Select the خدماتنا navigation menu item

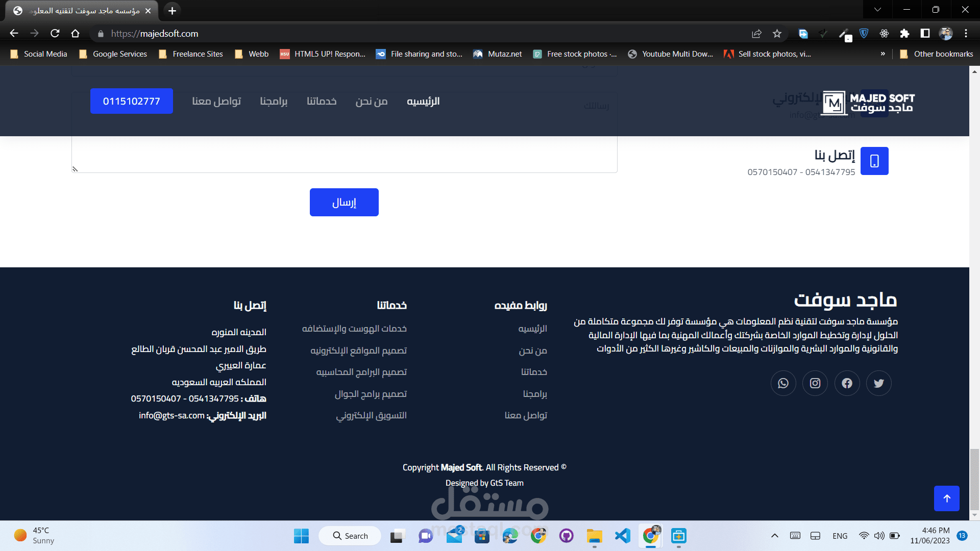click(321, 101)
